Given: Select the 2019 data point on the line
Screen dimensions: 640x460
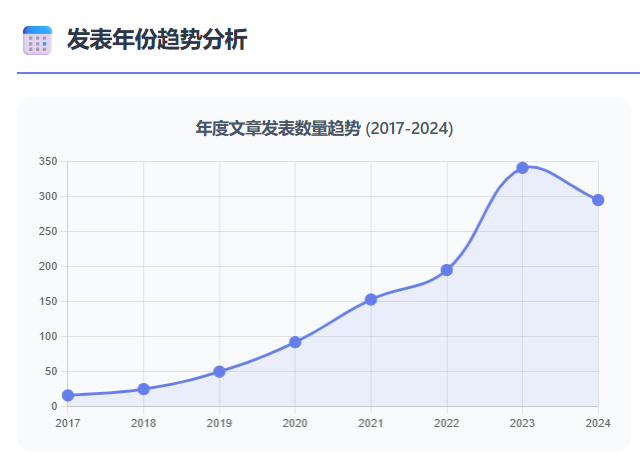Looking at the screenshot, I should point(219,371).
